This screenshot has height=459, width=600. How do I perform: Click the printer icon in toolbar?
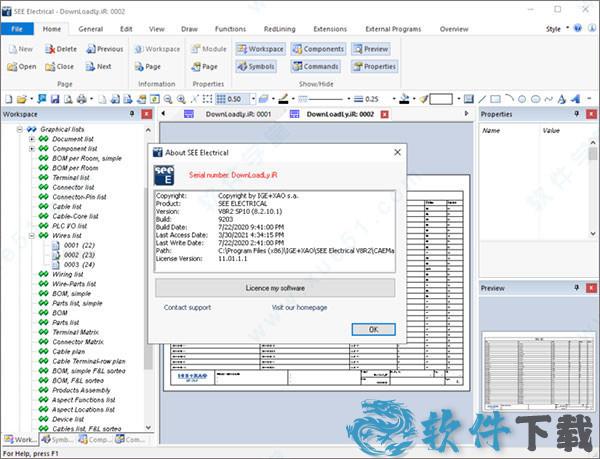point(82,99)
